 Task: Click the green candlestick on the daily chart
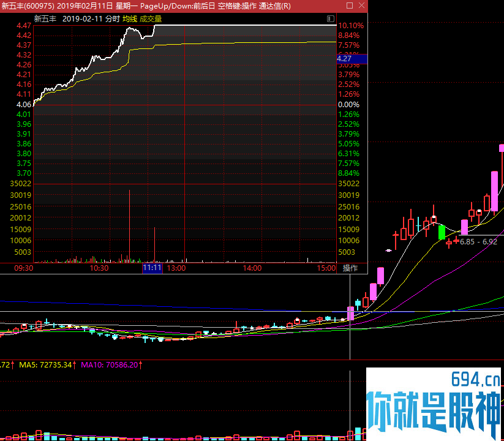tap(442, 232)
